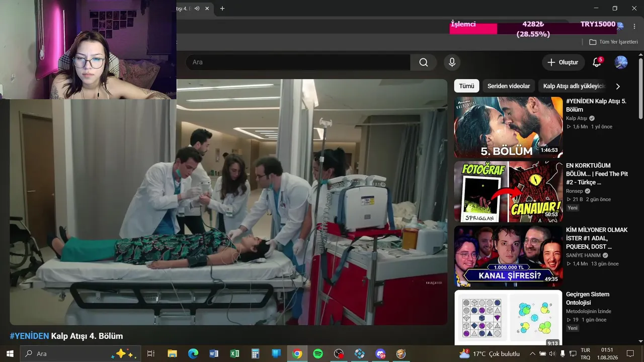Select the Seriden videolar filter chip
This screenshot has width=644, height=362.
click(509, 86)
